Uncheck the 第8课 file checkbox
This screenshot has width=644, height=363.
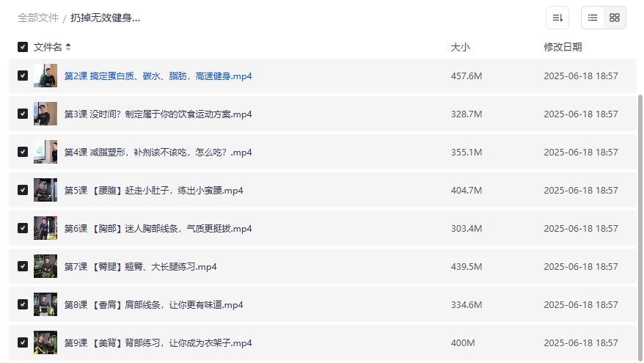pos(23,304)
